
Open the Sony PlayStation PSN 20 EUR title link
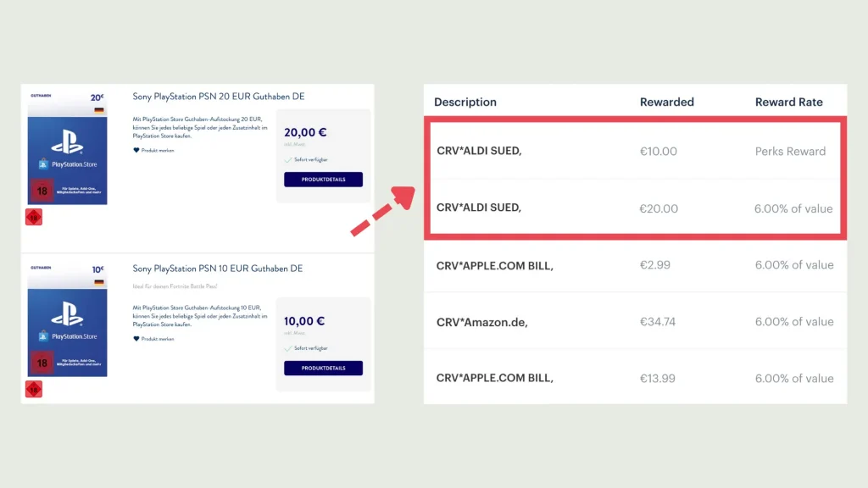point(218,97)
